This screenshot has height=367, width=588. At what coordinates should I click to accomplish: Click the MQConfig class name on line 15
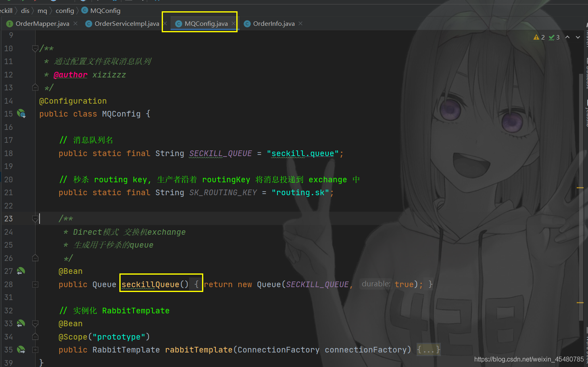[x=121, y=114]
